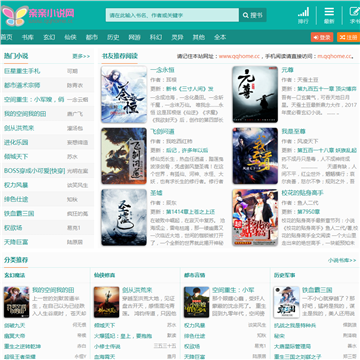Click 小说书库>> link

coord(342,260)
